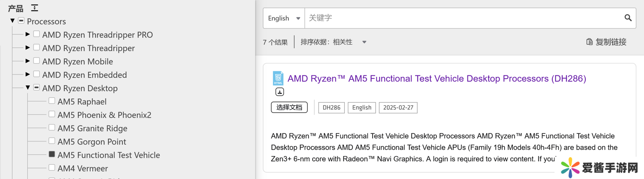Expand the AMD Ryzen Threadripper PRO node
The image size is (644, 179).
click(x=28, y=34)
